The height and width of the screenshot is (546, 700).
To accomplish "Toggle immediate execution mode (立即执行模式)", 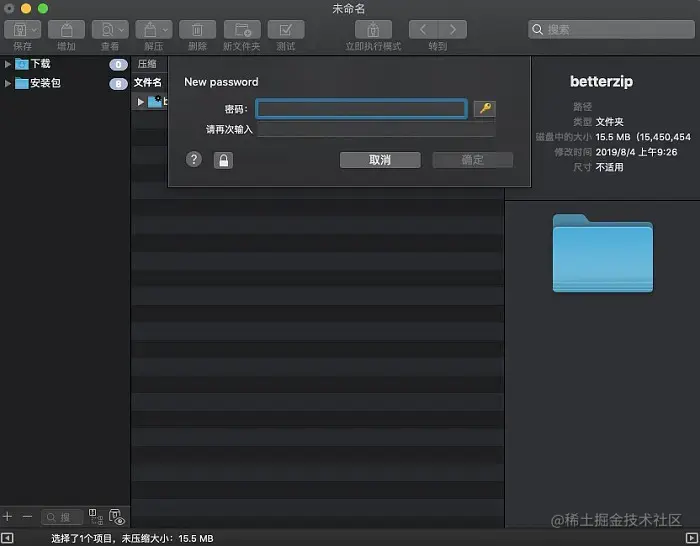I will click(373, 30).
